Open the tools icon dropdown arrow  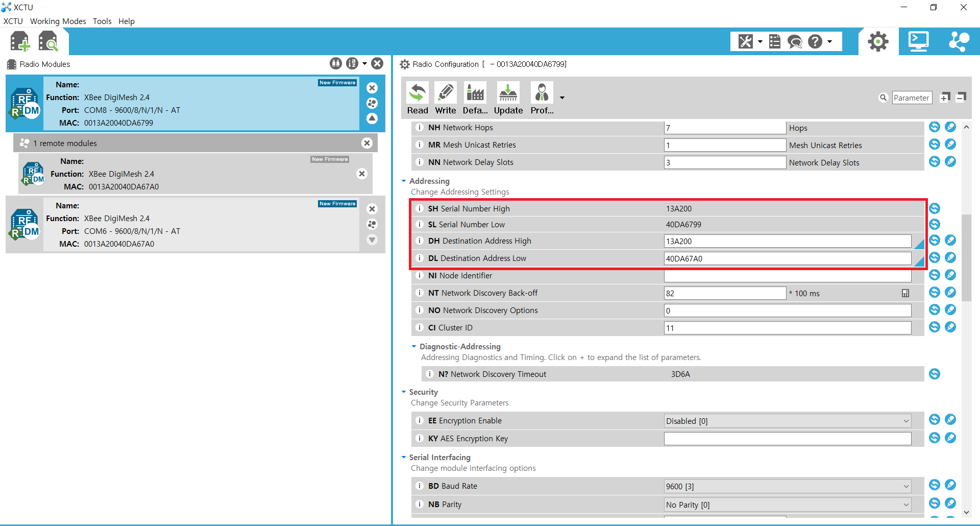pos(760,42)
